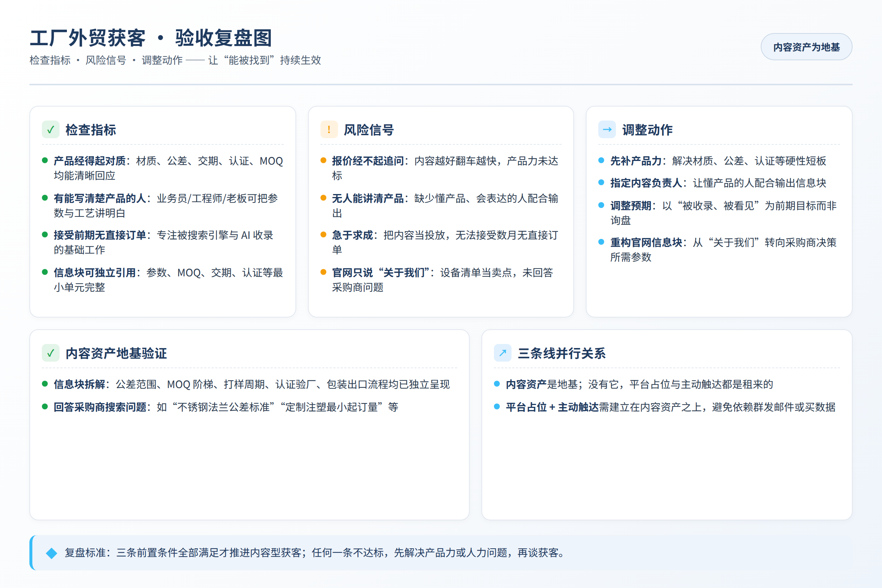This screenshot has height=588, width=882.
Task: Click the 内容资产为地基 pill badge
Action: 806,47
